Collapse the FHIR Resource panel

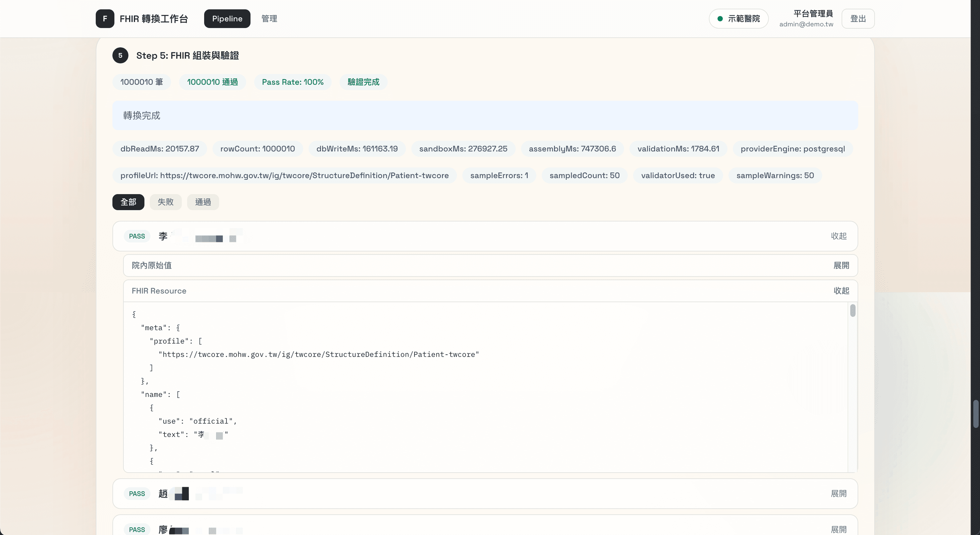(841, 291)
